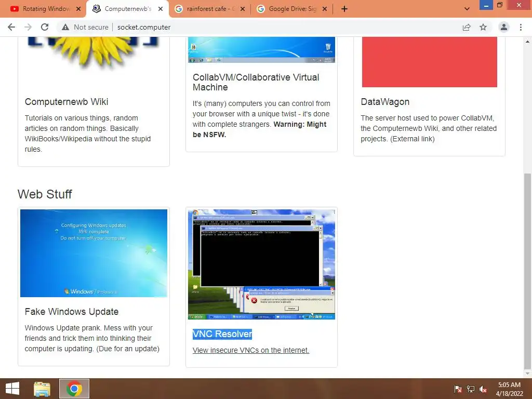Click the browser forward arrow
The width and height of the screenshot is (532, 399).
click(28, 27)
